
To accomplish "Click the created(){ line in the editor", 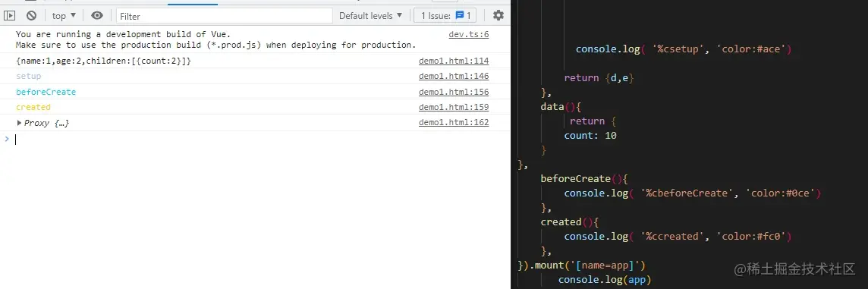I will click(x=570, y=222).
